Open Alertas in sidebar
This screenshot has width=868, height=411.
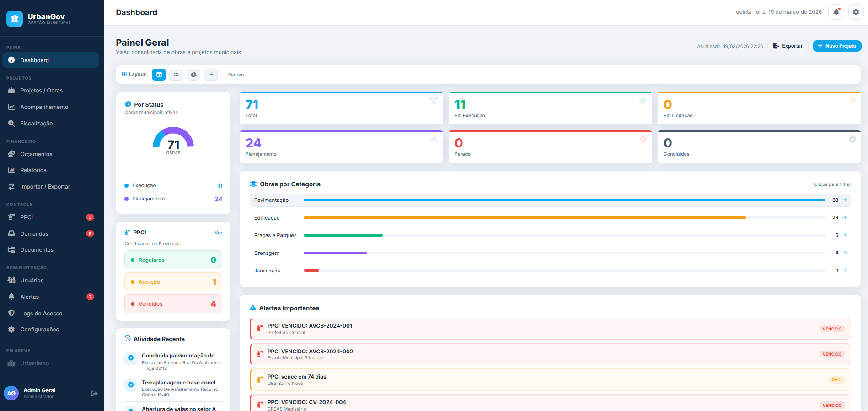[x=51, y=297]
